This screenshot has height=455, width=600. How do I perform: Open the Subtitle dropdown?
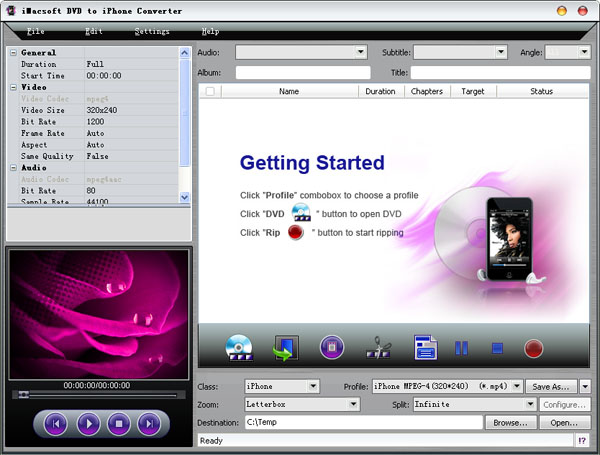501,52
